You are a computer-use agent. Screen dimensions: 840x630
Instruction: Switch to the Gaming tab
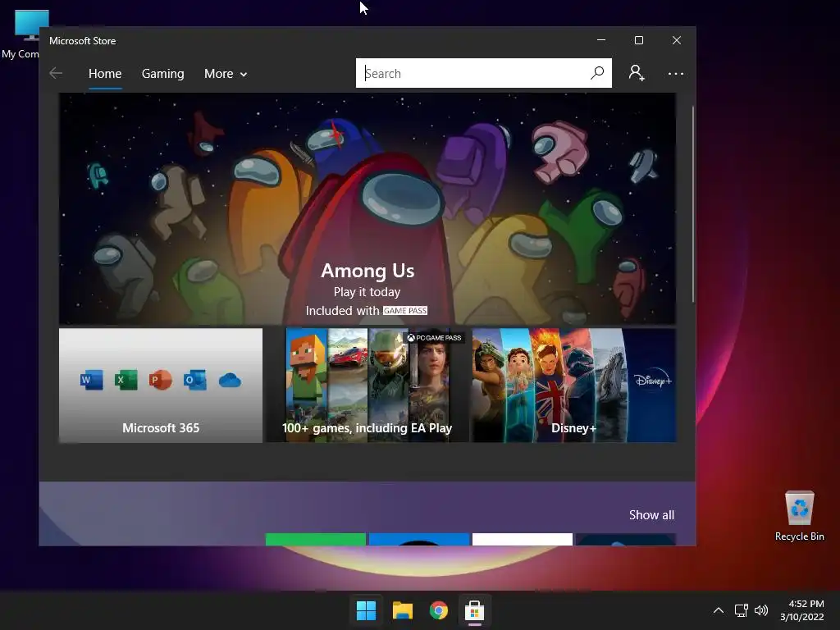point(163,73)
